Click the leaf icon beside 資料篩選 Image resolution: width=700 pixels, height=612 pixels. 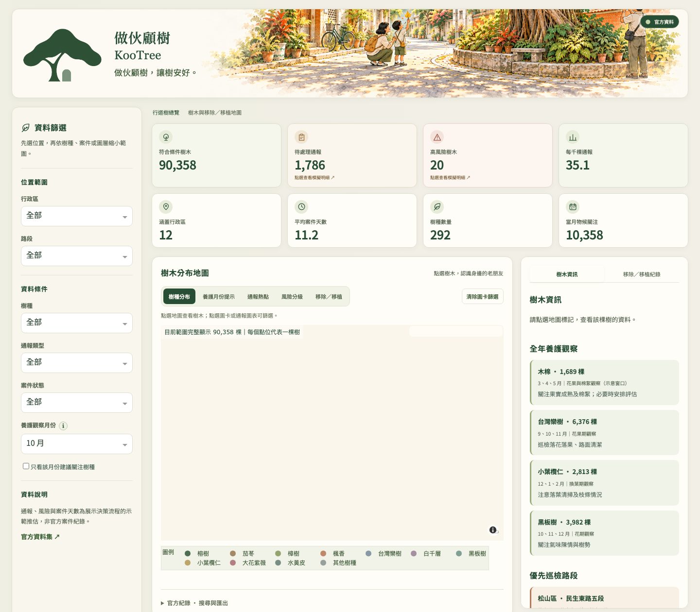coord(26,128)
